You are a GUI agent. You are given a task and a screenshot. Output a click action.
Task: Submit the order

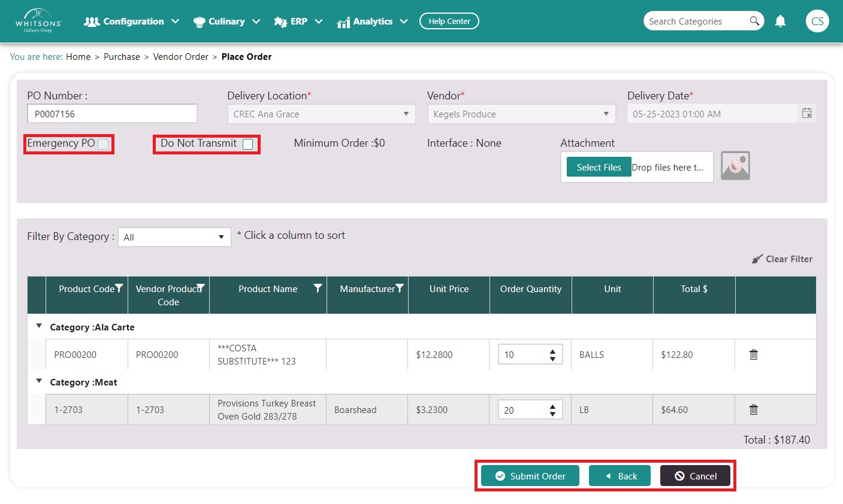pyautogui.click(x=530, y=476)
